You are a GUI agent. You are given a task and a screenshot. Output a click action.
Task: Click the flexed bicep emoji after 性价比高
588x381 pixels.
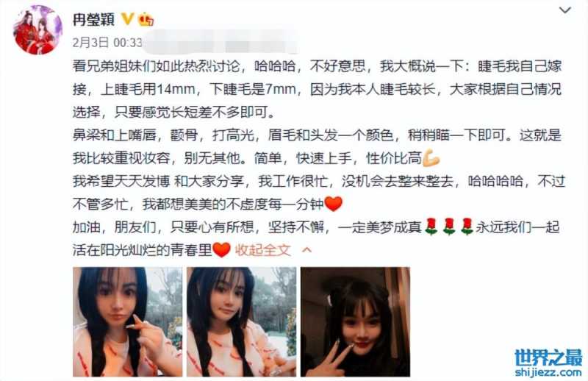pyautogui.click(x=431, y=158)
